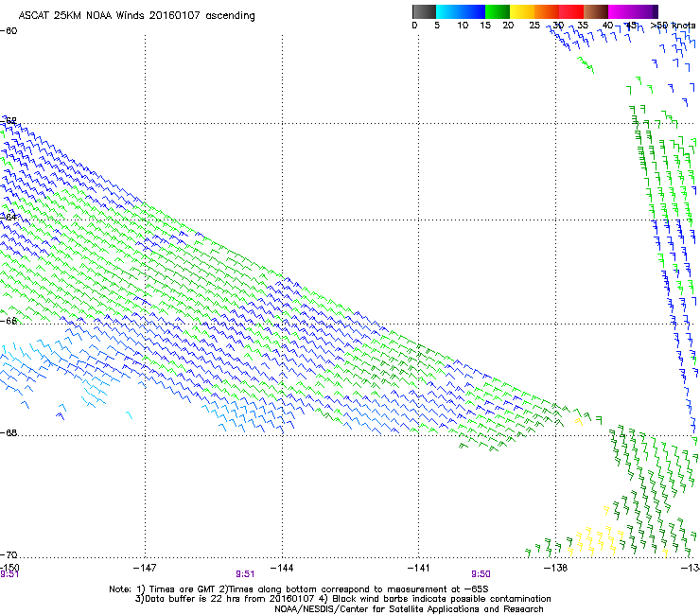This screenshot has height=615, width=700.
Task: Click the '25' label under the color bar
Action: [534, 26]
